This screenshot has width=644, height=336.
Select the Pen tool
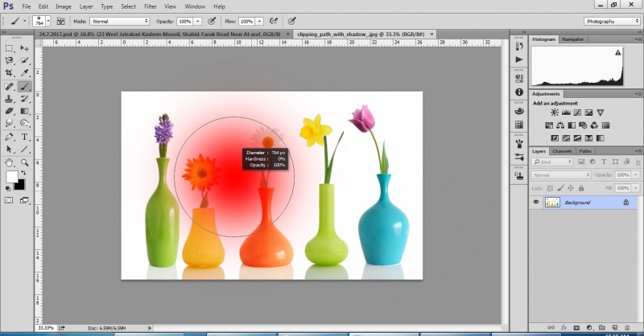9,136
